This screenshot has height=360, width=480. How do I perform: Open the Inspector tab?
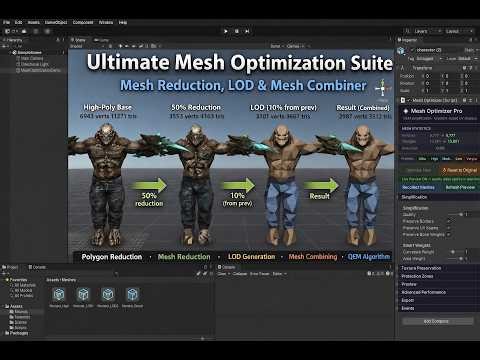[x=407, y=40]
